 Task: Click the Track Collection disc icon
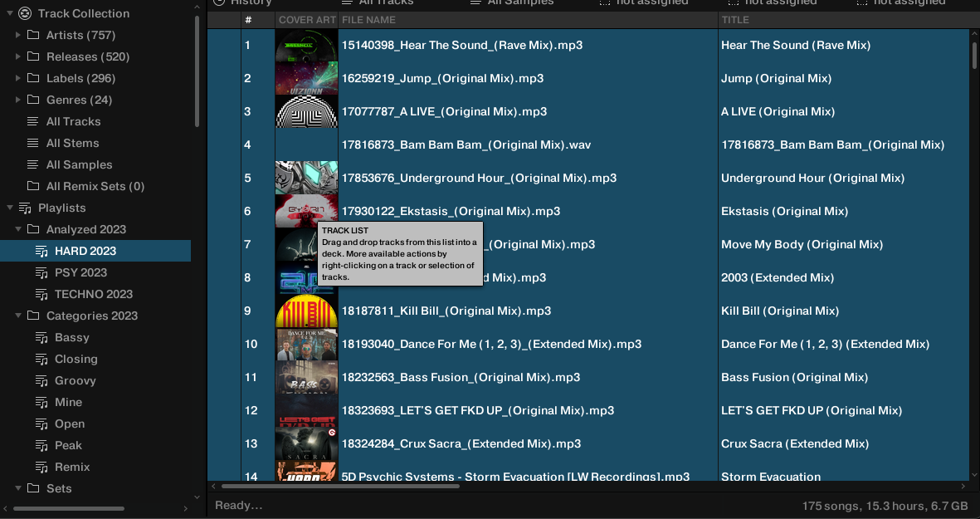pos(25,13)
